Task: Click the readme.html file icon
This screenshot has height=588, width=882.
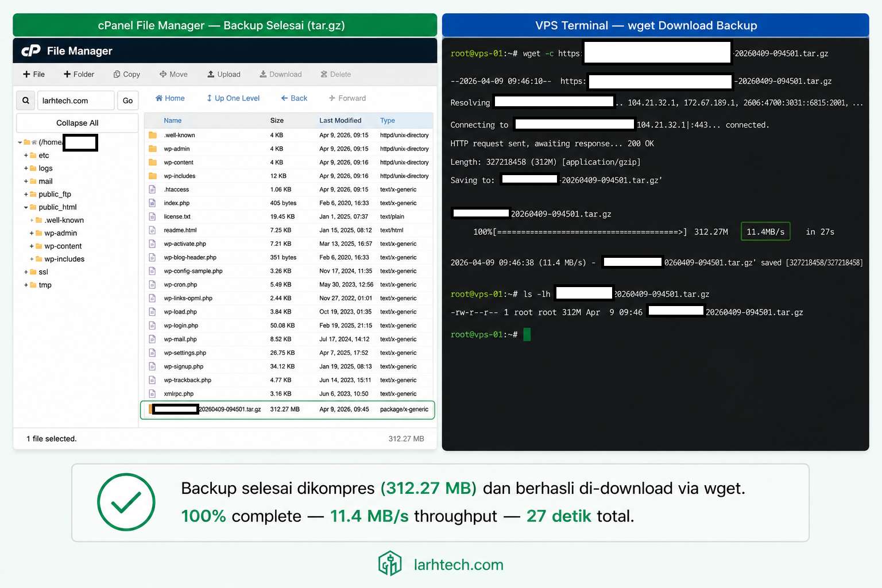Action: tap(152, 230)
